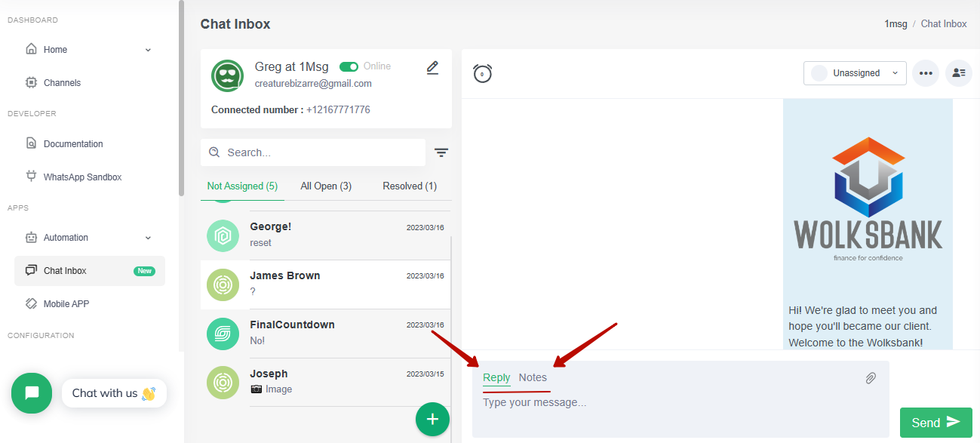Expand the Automation submenu chevron
980x443 pixels.
pyautogui.click(x=148, y=238)
